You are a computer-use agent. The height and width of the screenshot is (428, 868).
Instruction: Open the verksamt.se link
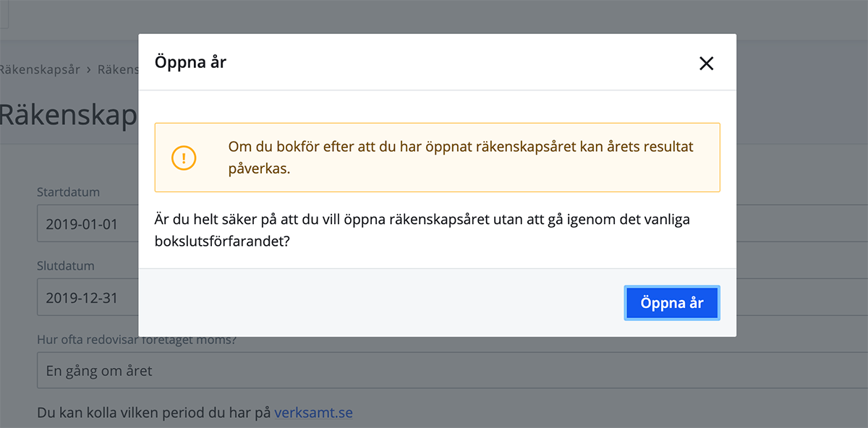coord(313,412)
